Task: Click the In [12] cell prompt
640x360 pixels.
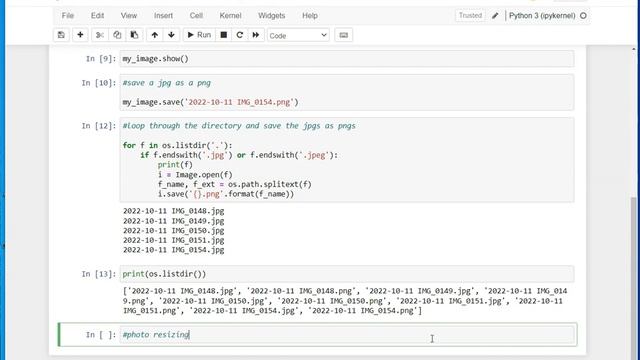Action: [99, 126]
